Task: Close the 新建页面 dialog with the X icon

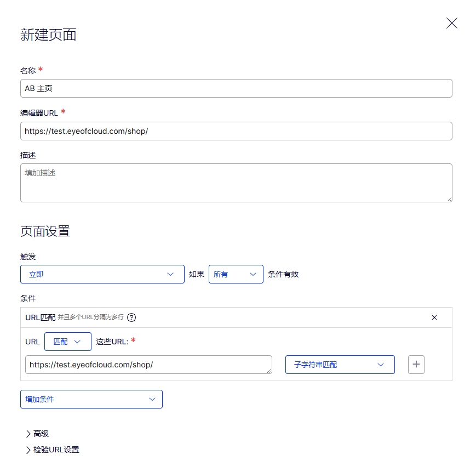Action: (x=452, y=23)
